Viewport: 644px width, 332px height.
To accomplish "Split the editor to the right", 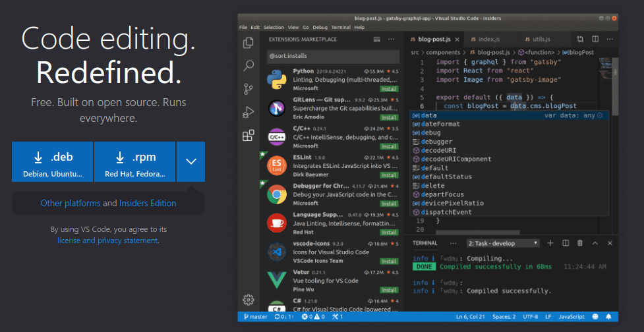I will tap(595, 40).
